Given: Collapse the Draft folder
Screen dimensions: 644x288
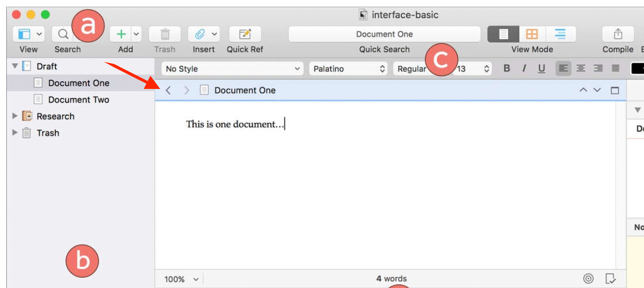Looking at the screenshot, I should 15,66.
